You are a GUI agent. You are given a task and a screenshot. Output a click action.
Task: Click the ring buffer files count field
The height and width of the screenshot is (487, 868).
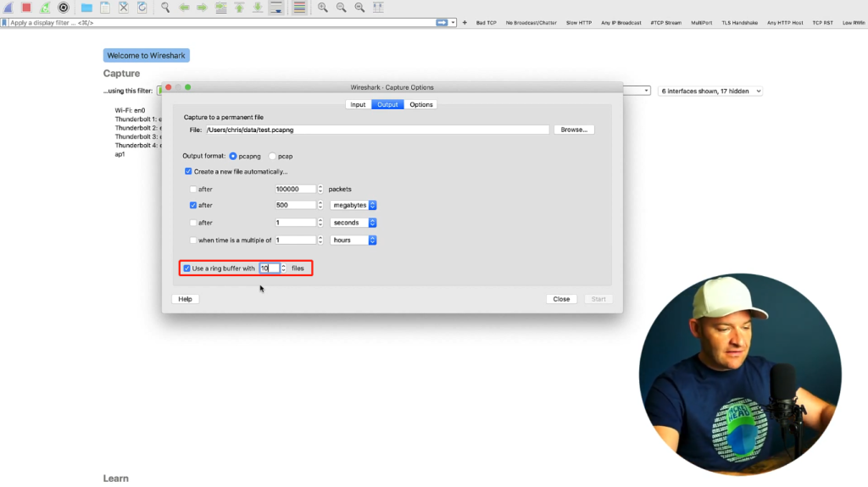click(270, 268)
